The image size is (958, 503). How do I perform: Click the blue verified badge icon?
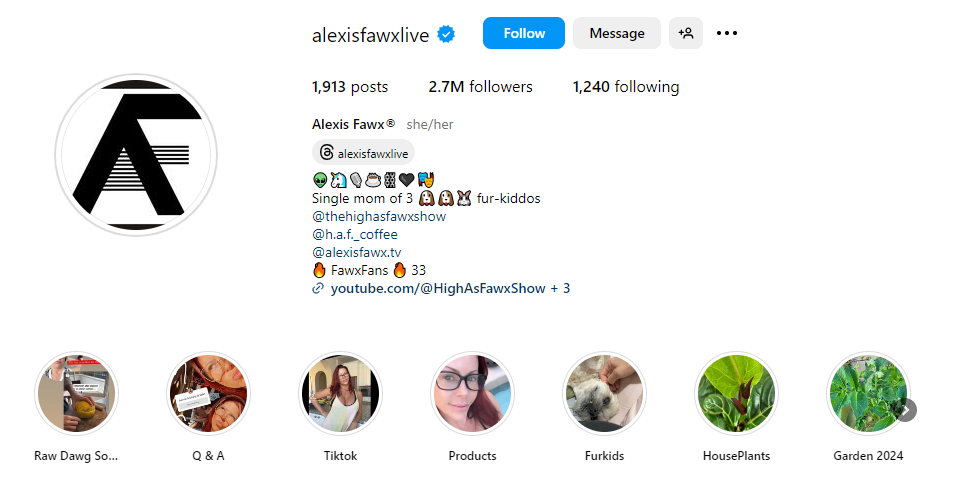point(446,34)
